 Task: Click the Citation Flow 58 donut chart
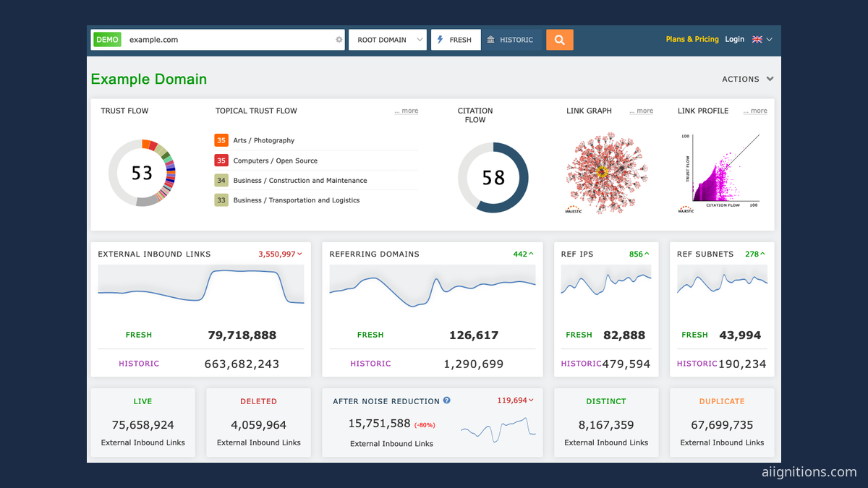(493, 177)
